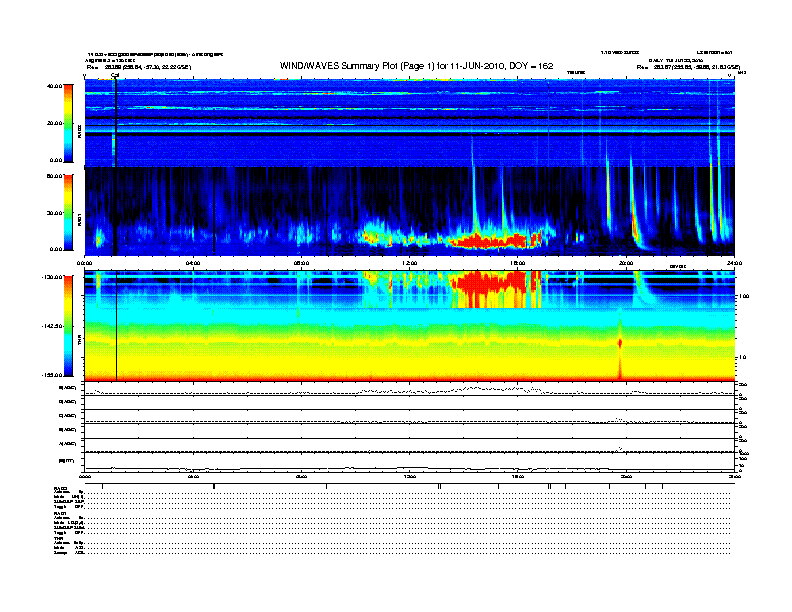
Task: Click the 100 frequency label right of TNR panel
Action: point(744,296)
